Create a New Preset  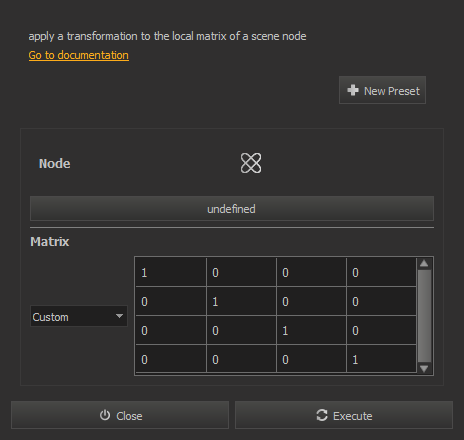point(382,90)
